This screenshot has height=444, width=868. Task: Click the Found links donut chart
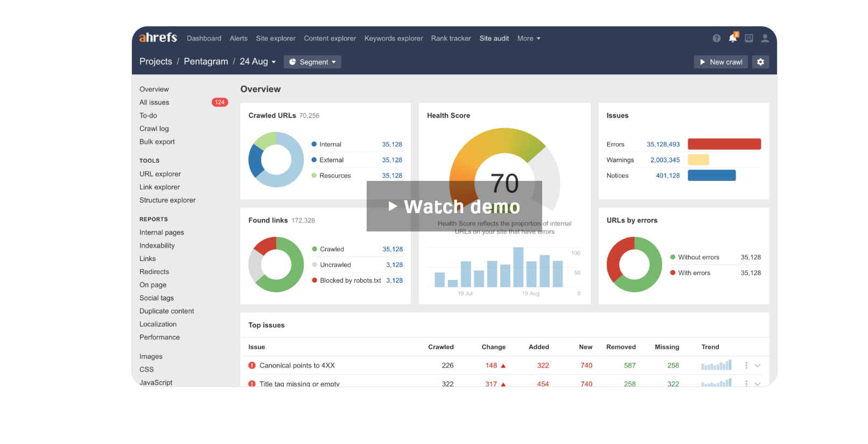coord(276,264)
